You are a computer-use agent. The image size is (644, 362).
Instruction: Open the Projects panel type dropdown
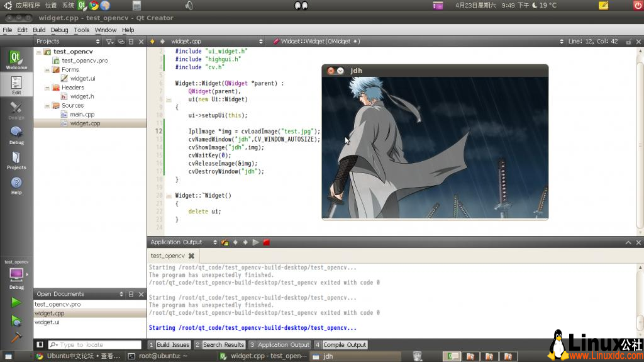(x=68, y=42)
